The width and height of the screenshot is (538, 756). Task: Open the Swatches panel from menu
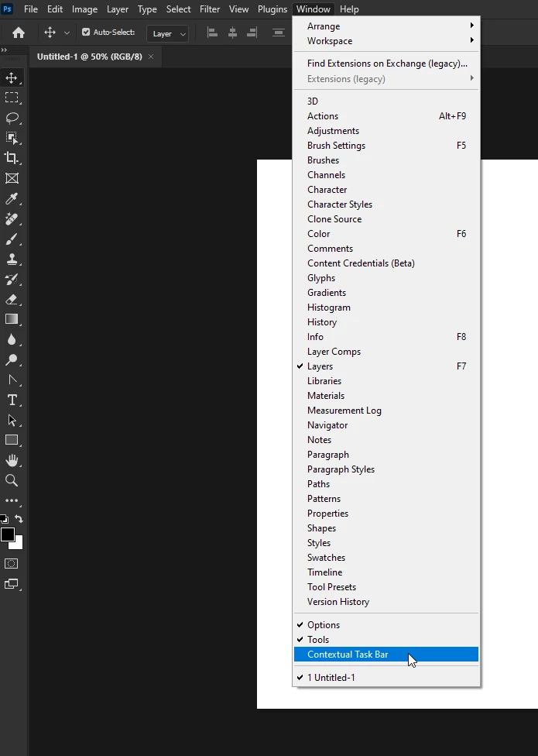387,558
